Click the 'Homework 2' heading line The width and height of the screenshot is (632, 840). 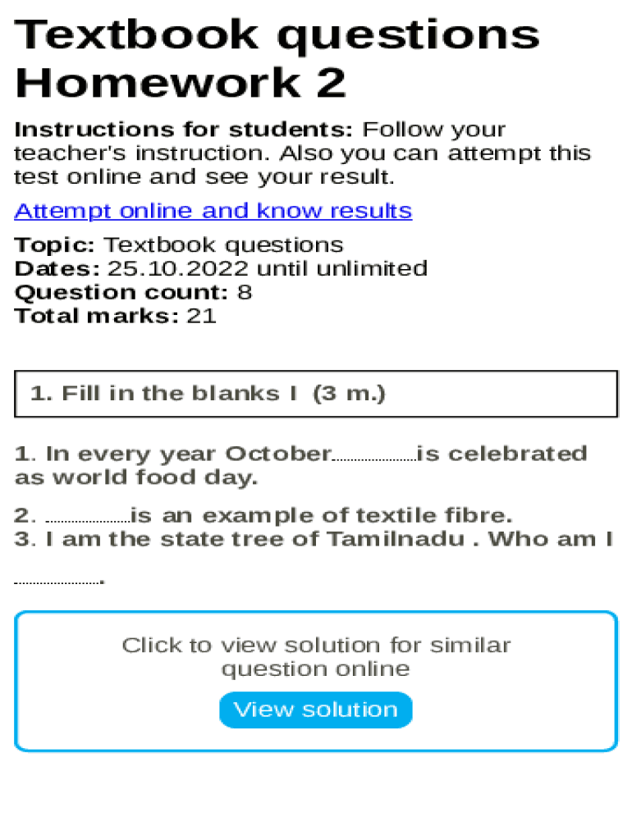pyautogui.click(x=181, y=83)
